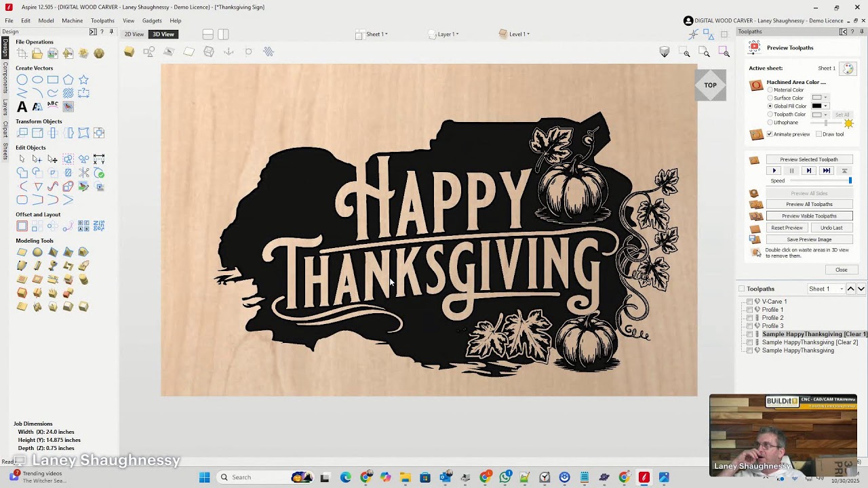Open the Offset Vectors tool
The width and height of the screenshot is (868, 488).
(22, 226)
